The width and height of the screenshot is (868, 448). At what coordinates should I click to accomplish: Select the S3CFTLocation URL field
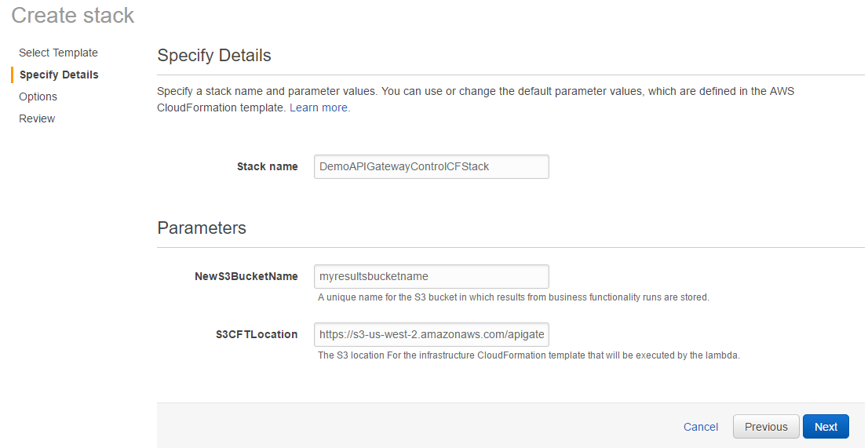(x=431, y=334)
